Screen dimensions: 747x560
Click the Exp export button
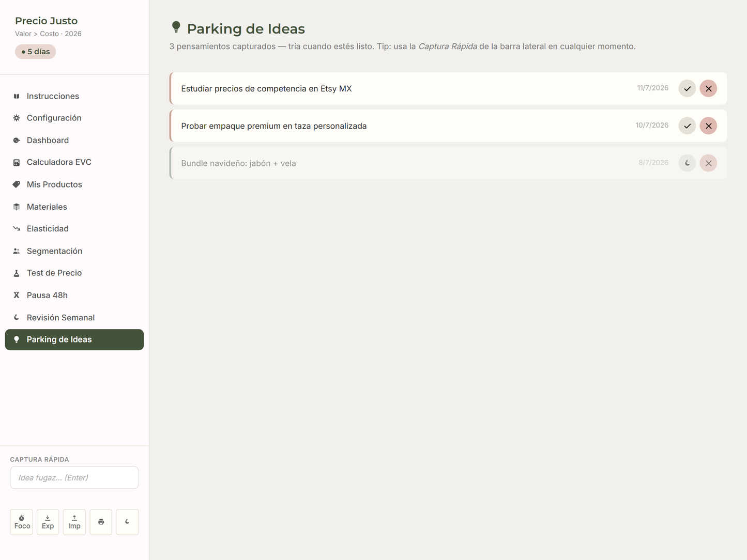click(x=48, y=522)
